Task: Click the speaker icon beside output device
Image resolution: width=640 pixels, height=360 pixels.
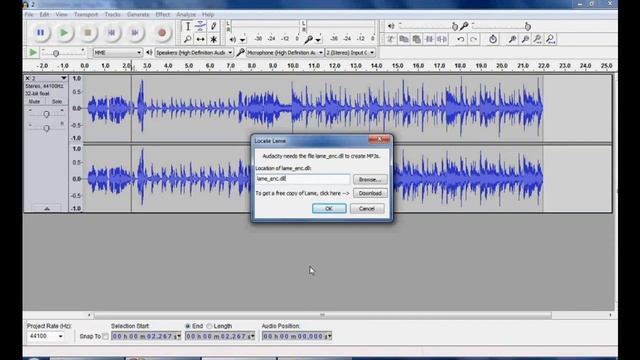Action: click(149, 52)
